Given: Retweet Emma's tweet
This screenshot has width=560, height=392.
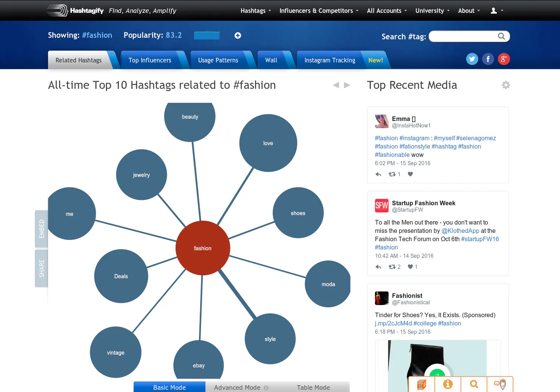Looking at the screenshot, I should [x=392, y=174].
